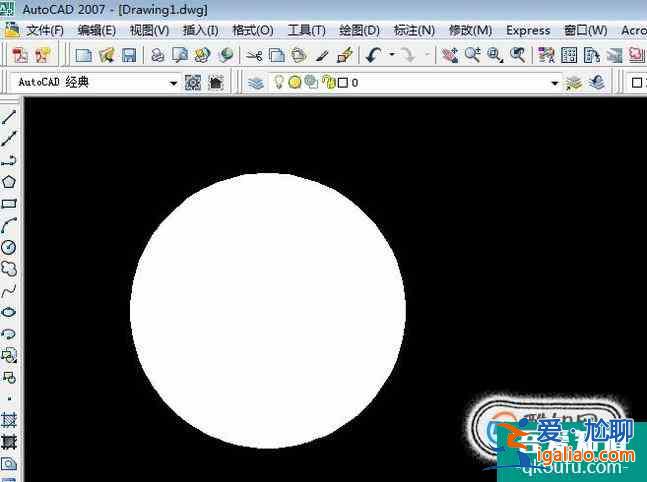Click layer 0 color square swatch
The width and height of the screenshot is (647, 482).
342,83
